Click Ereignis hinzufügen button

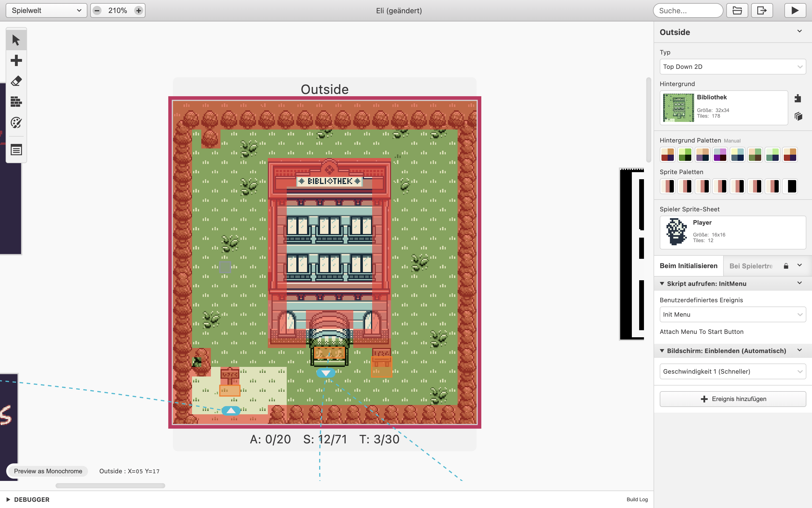click(732, 399)
